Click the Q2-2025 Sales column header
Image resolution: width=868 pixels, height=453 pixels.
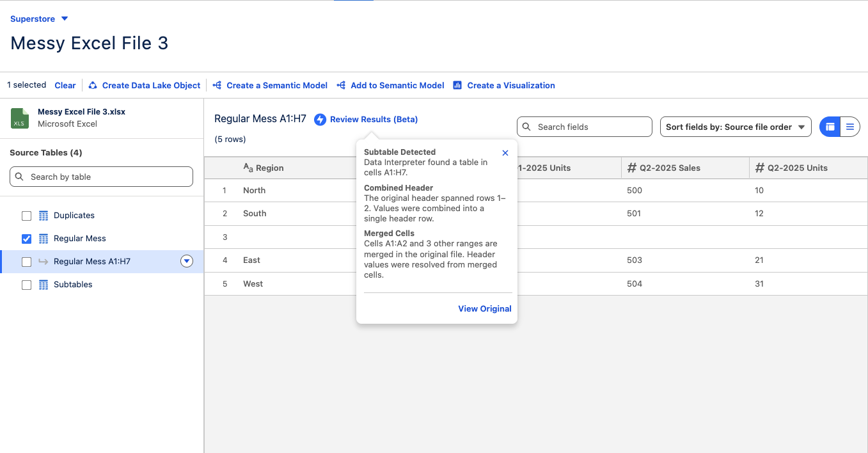point(685,168)
